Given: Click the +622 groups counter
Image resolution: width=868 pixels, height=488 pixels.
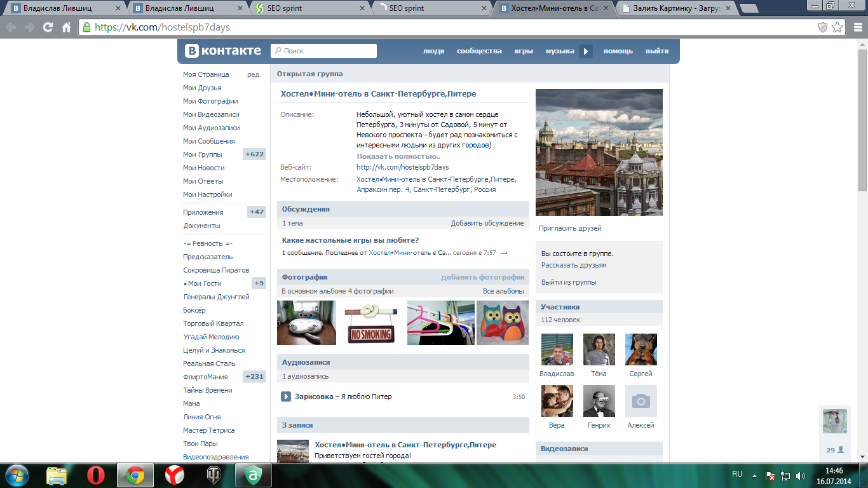Looking at the screenshot, I should click(x=254, y=154).
